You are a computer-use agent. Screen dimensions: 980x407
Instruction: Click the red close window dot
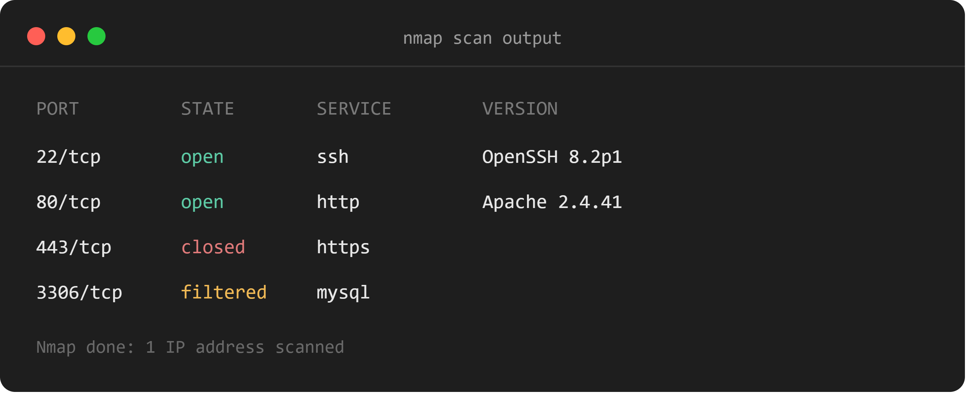coord(36,37)
